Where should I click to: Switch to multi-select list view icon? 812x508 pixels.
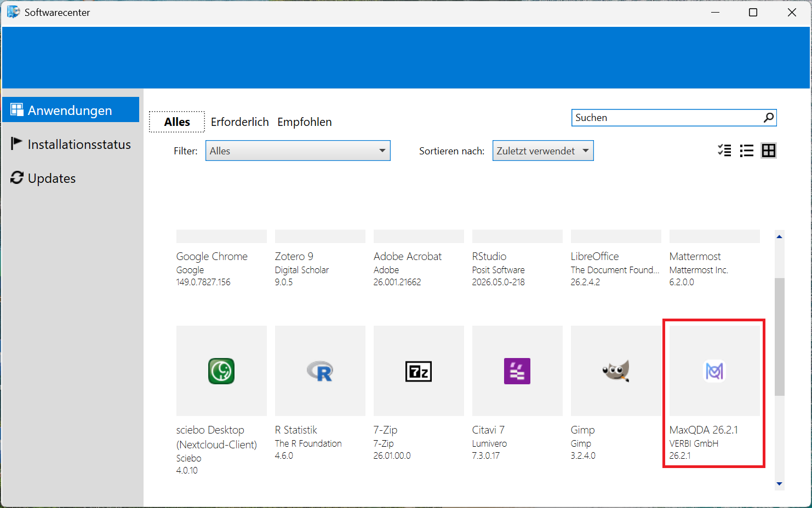click(724, 151)
